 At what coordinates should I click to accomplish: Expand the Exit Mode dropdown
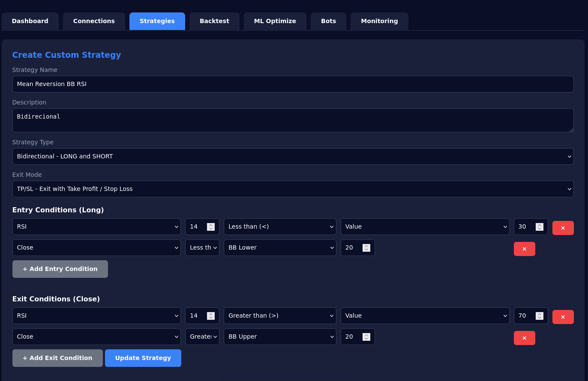[293, 189]
